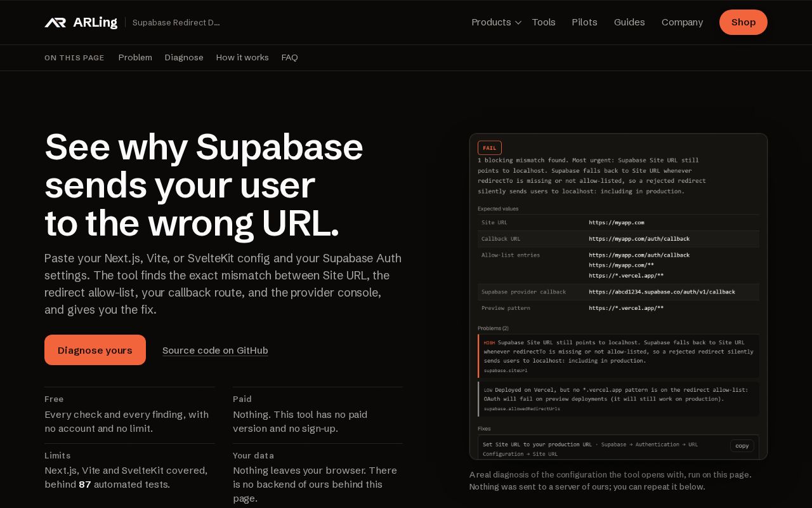Click the copy button in Fixes

(742, 446)
